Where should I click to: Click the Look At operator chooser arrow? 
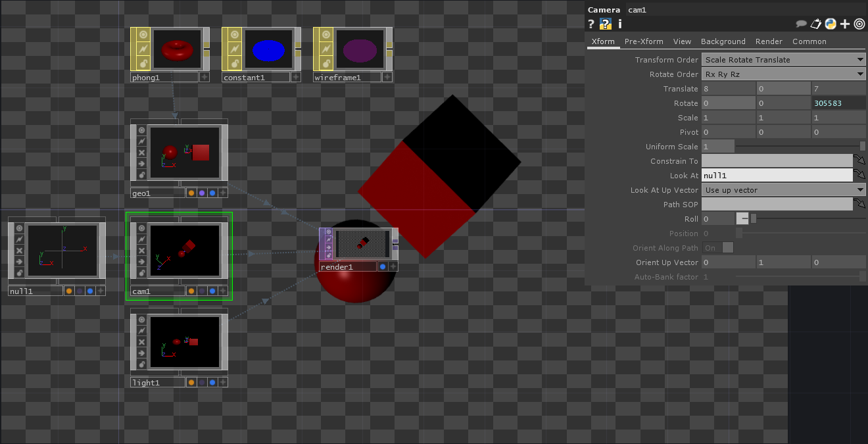click(x=859, y=176)
